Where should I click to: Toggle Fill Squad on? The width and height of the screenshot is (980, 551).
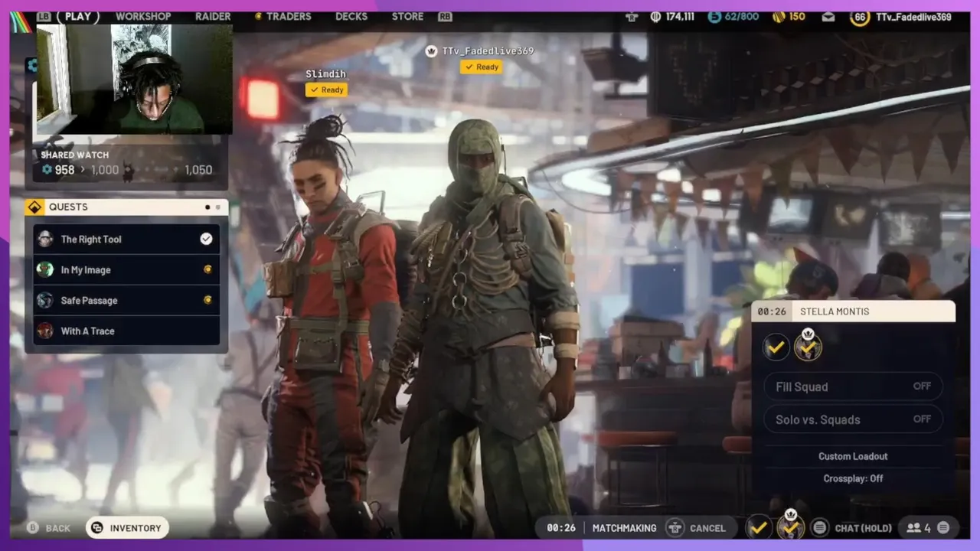[853, 386]
